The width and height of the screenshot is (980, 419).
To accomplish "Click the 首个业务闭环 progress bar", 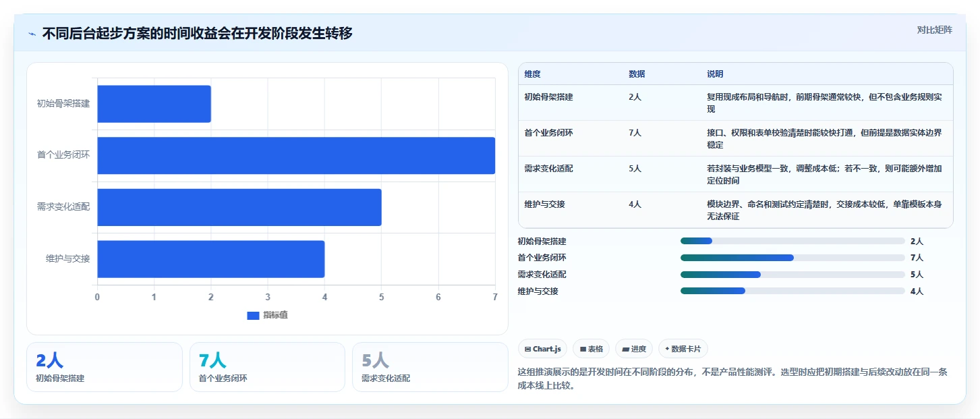I will (792, 258).
